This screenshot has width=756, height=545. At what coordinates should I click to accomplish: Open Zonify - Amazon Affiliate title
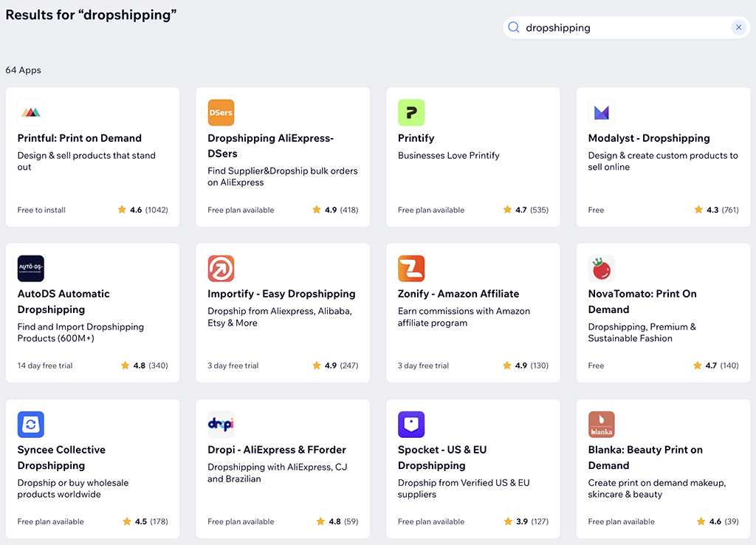458,294
